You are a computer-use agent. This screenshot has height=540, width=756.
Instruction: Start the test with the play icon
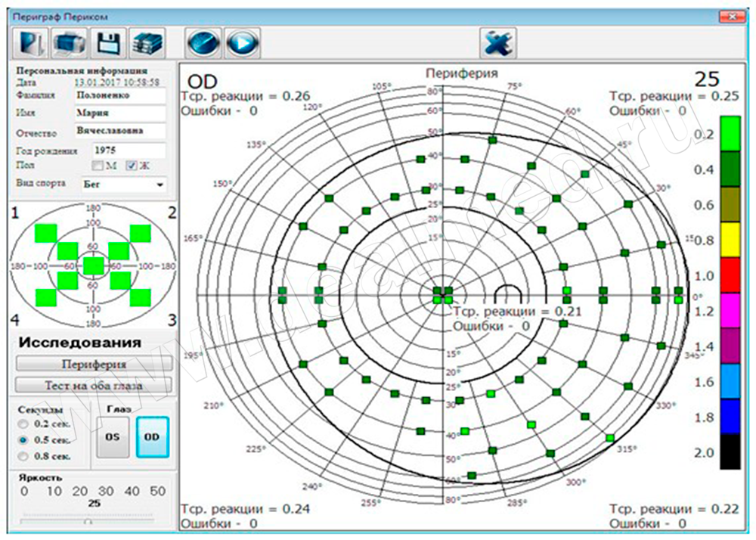tap(243, 43)
